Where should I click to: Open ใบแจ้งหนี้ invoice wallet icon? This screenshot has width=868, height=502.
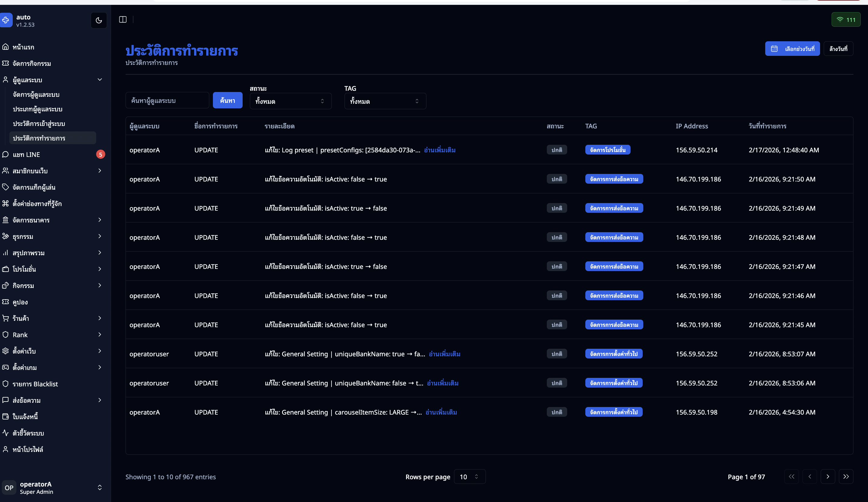5,416
